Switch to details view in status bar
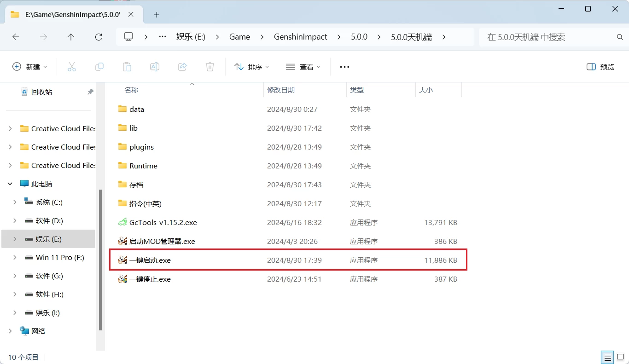The height and width of the screenshot is (364, 629). point(608,357)
